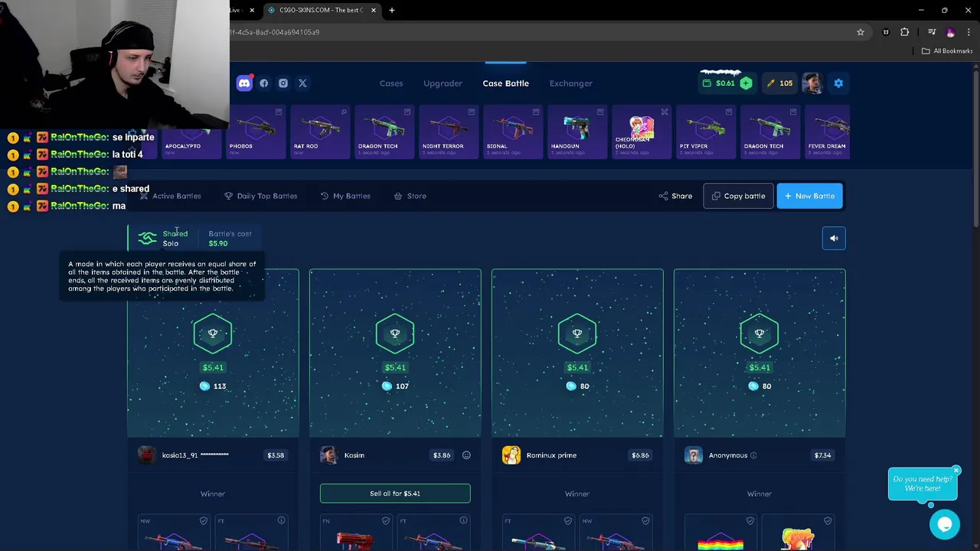Screen dimensions: 980x551
Task: Go to the Cases page
Action: click(391, 83)
